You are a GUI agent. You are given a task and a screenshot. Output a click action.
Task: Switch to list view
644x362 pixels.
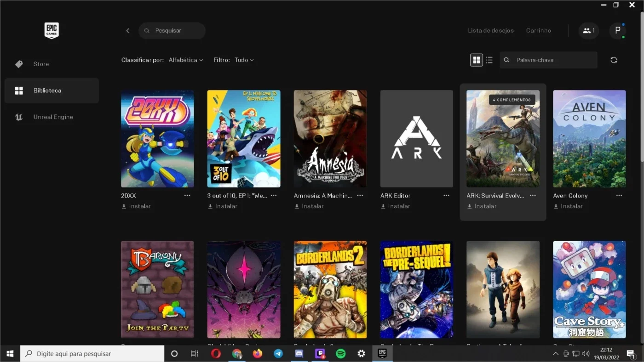point(489,60)
